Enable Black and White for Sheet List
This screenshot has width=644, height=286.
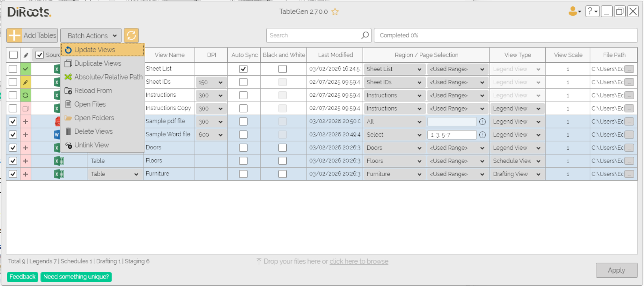[283, 69]
